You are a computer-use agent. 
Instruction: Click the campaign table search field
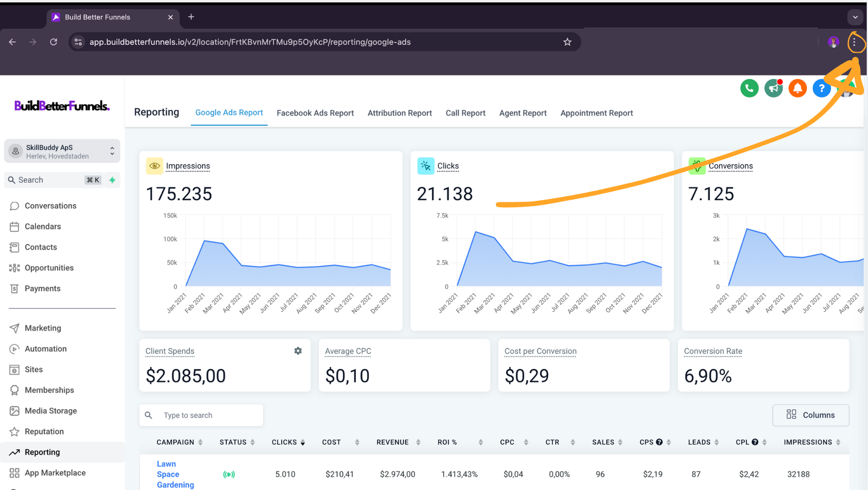pyautogui.click(x=209, y=415)
